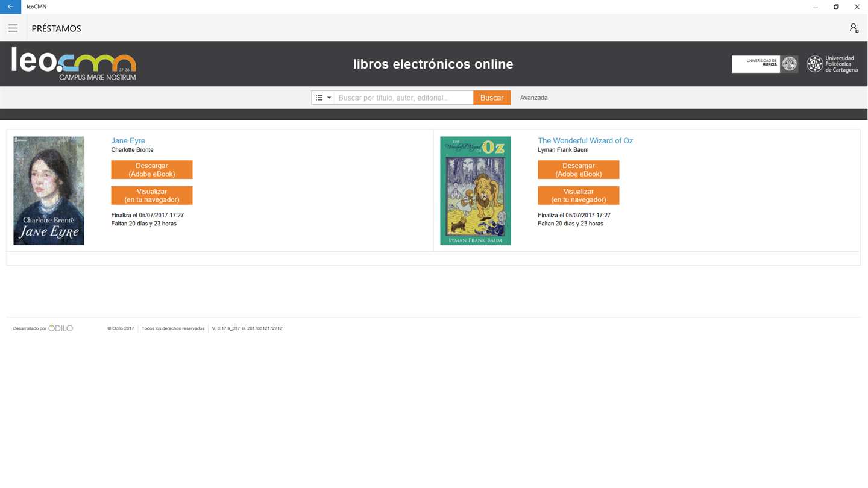
Task: Click Wizard of Oz remaining days text
Action: [x=570, y=224]
